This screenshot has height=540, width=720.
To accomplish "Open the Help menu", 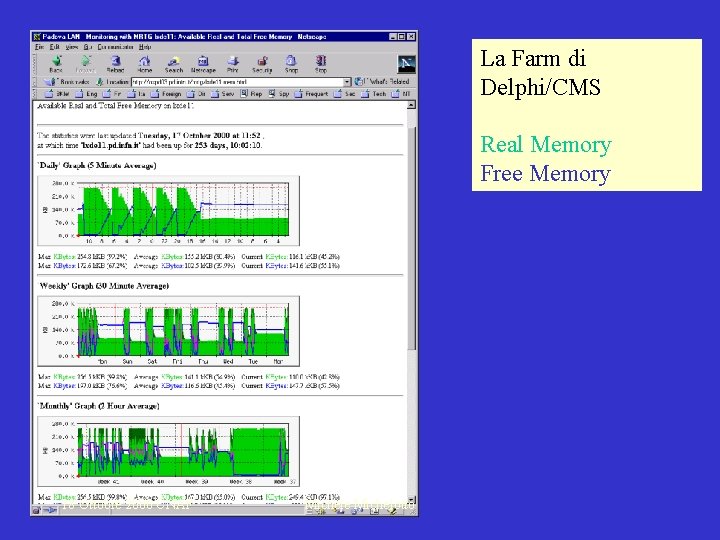I will [x=145, y=47].
